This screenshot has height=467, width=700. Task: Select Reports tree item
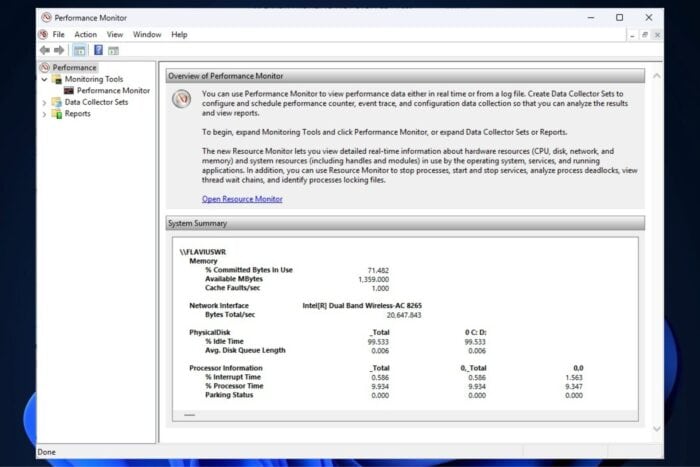click(x=77, y=114)
